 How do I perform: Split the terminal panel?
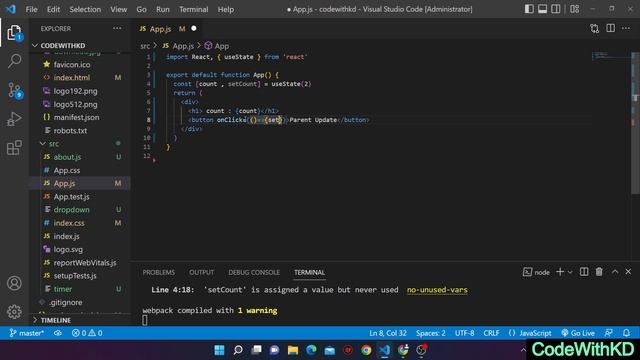(x=584, y=272)
